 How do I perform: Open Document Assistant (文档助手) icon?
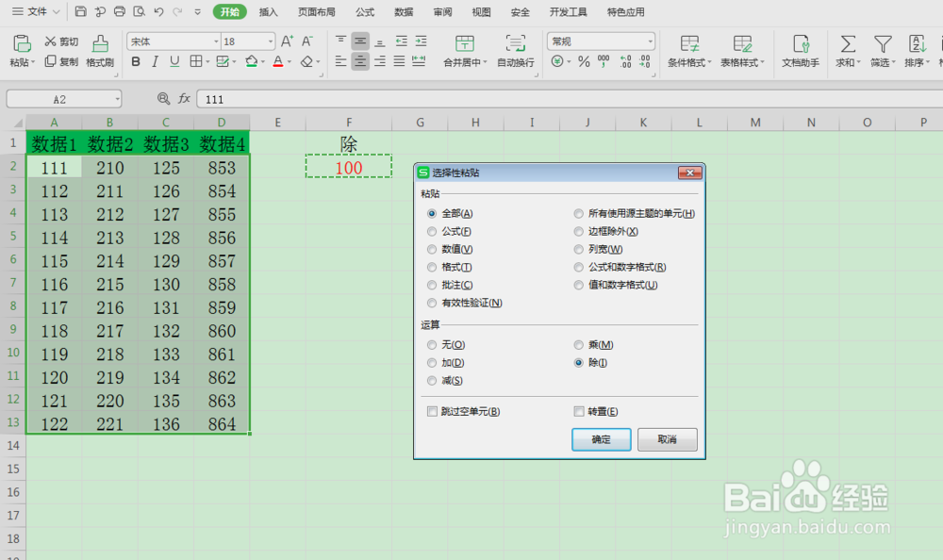pos(801,43)
